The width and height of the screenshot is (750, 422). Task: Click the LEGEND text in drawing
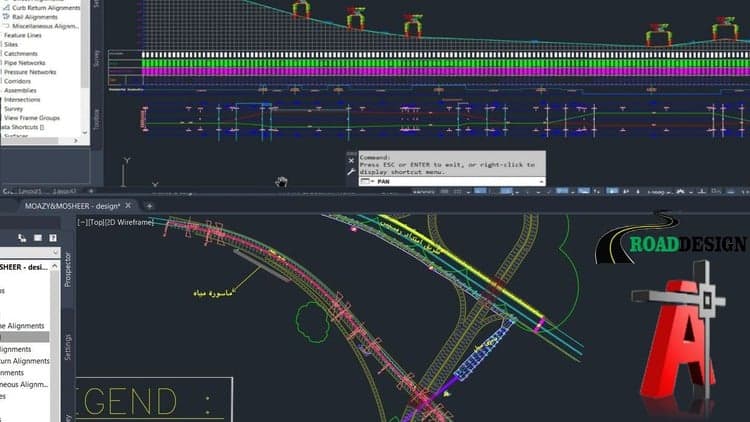pos(129,401)
